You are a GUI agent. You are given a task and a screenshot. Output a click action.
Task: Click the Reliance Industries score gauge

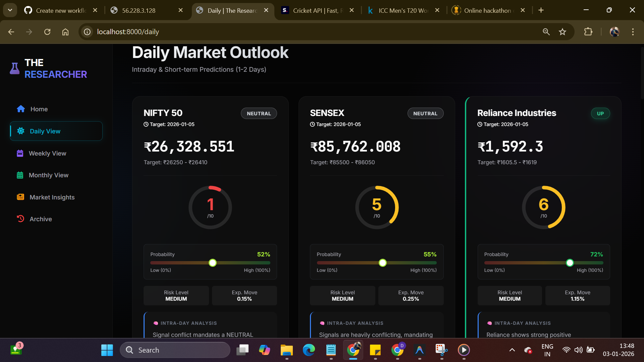point(543,207)
